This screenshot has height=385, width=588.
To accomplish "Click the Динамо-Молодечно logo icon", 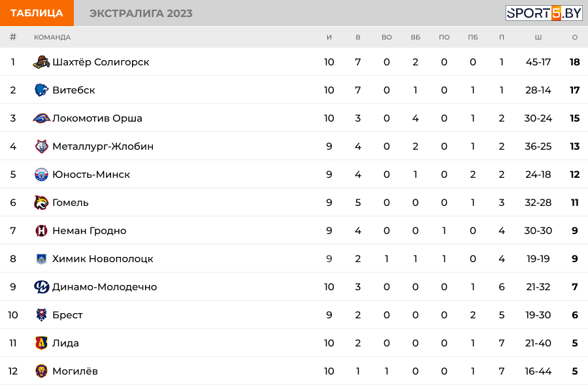I will (x=41, y=287).
